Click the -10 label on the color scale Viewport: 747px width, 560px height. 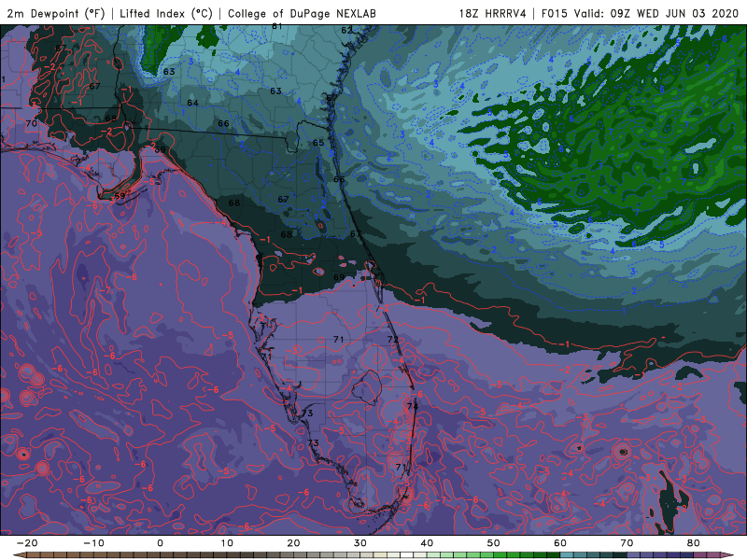(93, 543)
